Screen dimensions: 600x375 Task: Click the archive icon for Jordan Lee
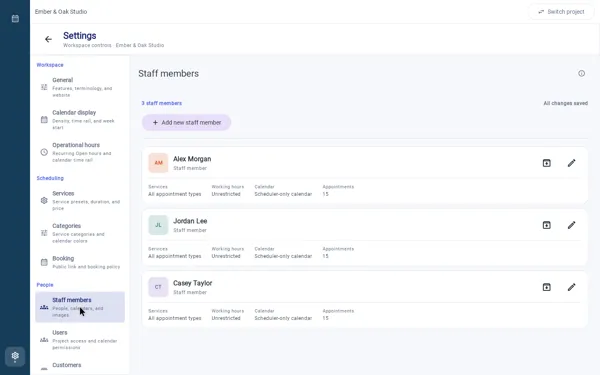(546, 225)
